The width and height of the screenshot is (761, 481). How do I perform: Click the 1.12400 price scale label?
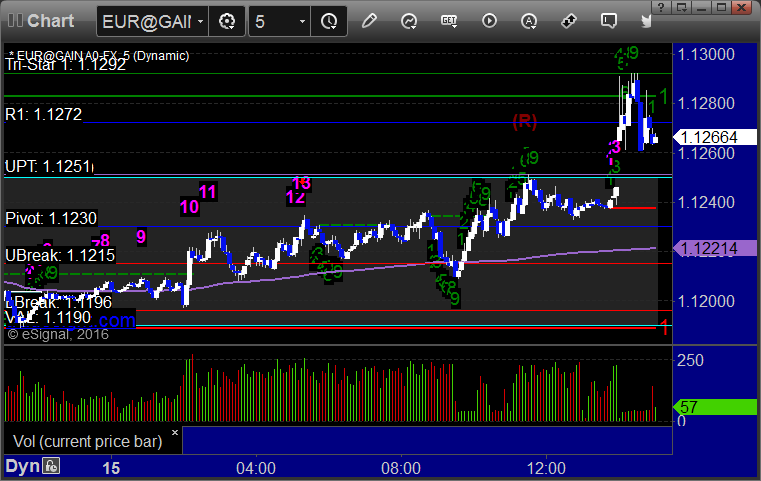click(x=706, y=202)
